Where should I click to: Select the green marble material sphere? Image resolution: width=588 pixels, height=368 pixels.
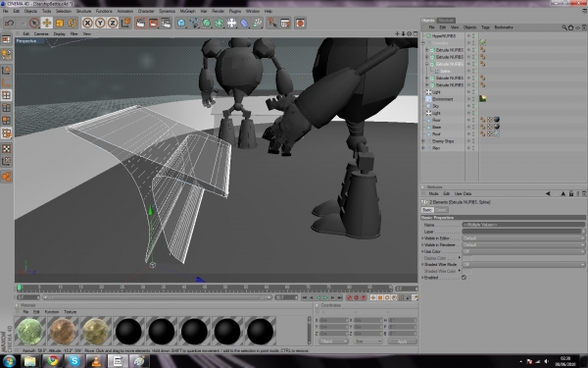(30, 331)
